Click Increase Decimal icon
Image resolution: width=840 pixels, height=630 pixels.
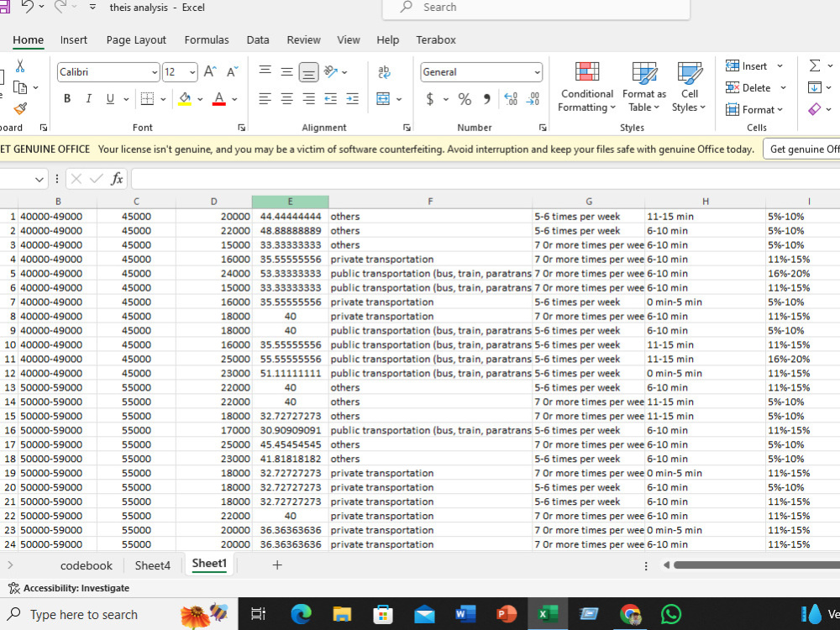click(x=511, y=98)
